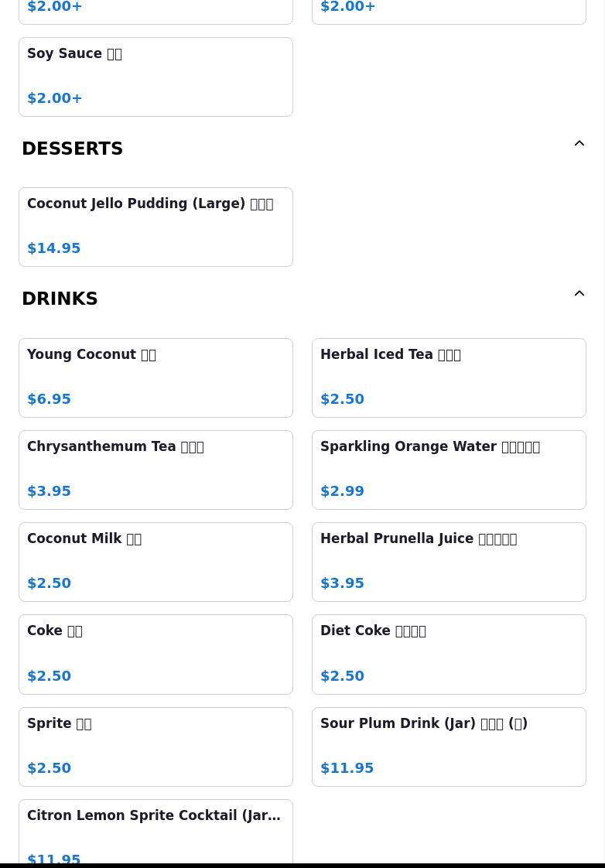Screen dimensions: 605x868
Task: Click the DRINKS section heading
Action: [x=60, y=299]
